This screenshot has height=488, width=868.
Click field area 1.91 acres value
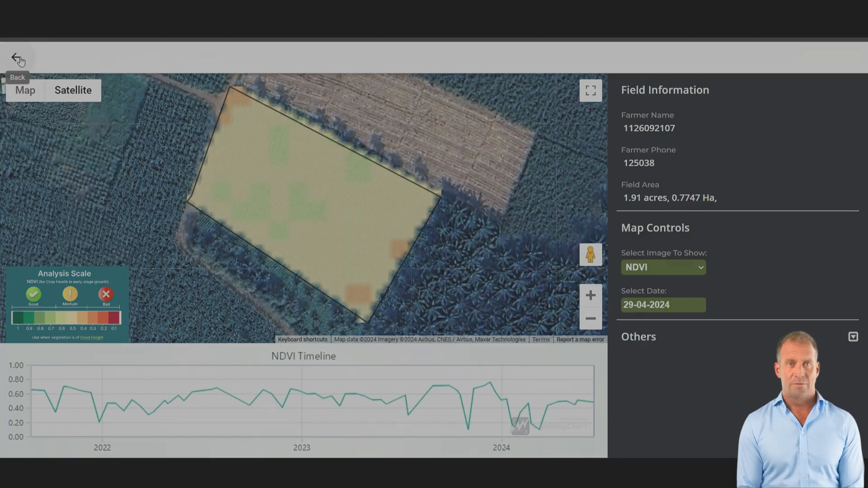pyautogui.click(x=670, y=198)
